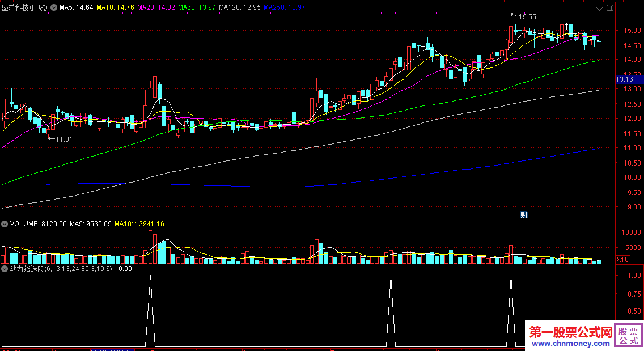Select the MA20: 14.82 label
Viewport: 644px width, 351px height.
pyautogui.click(x=156, y=7)
